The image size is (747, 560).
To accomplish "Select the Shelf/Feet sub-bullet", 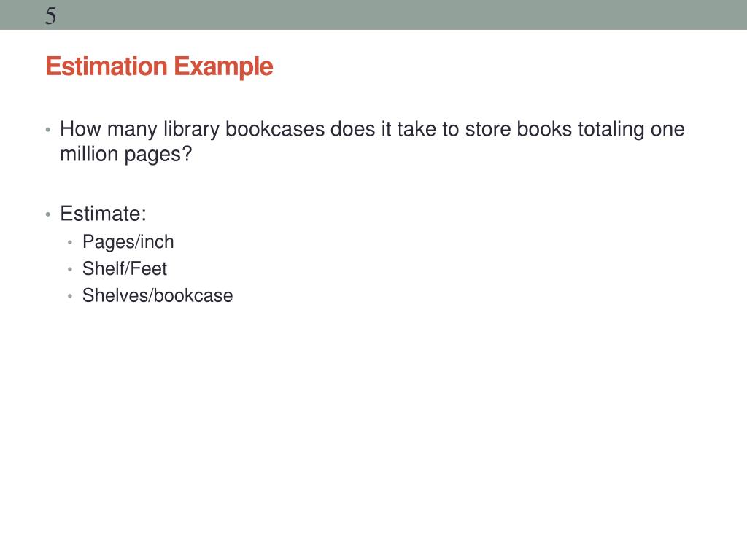I will pos(124,268).
